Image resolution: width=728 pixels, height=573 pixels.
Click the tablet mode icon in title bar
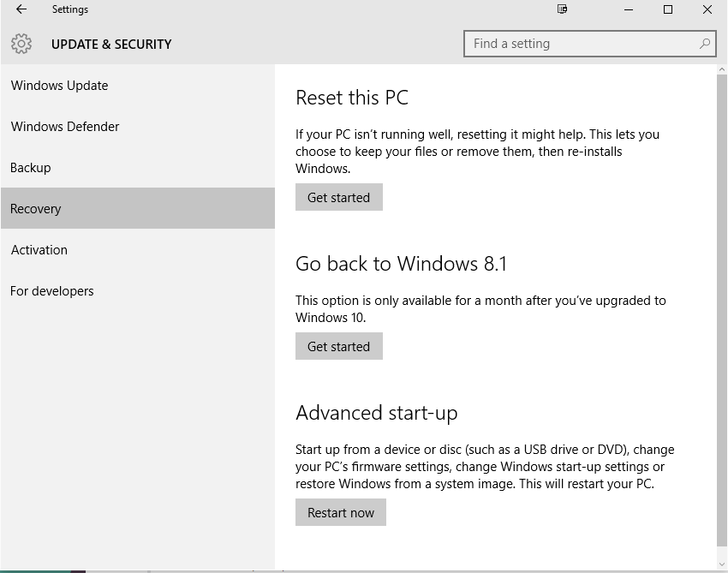(562, 9)
